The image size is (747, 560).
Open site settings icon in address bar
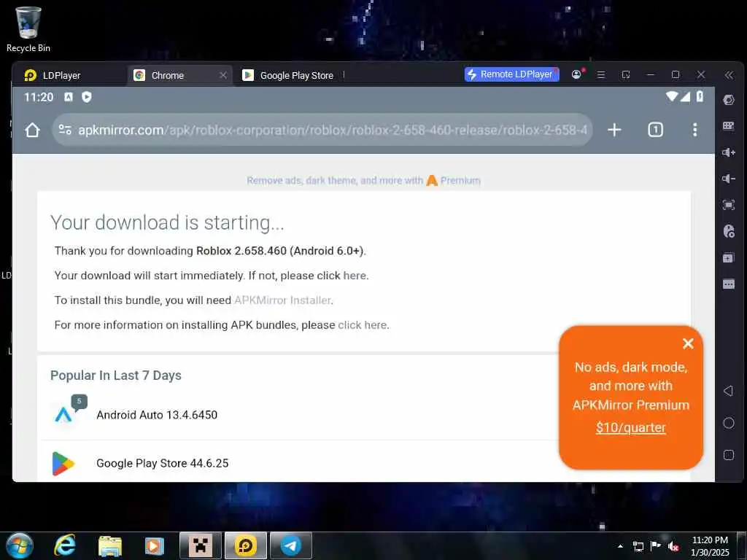click(x=65, y=130)
